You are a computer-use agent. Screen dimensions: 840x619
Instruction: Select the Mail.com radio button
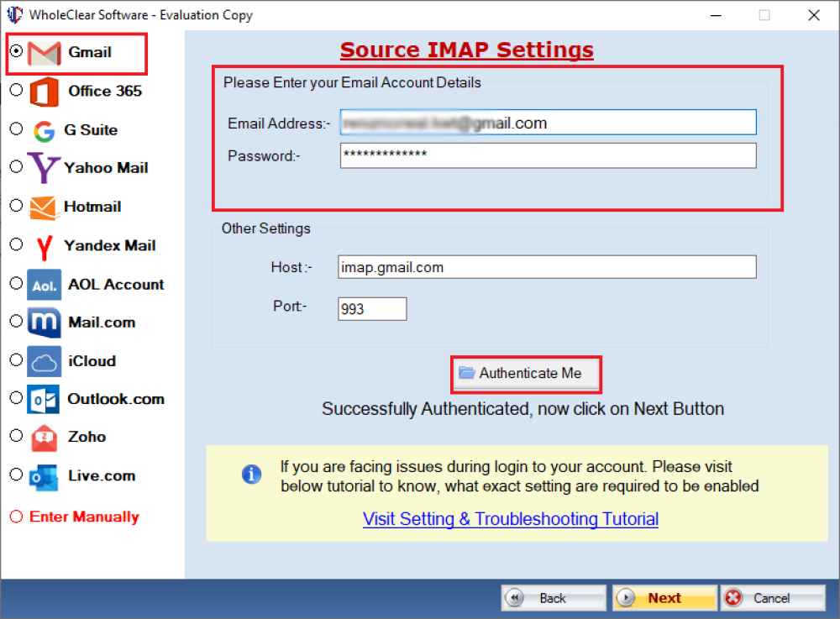[16, 322]
